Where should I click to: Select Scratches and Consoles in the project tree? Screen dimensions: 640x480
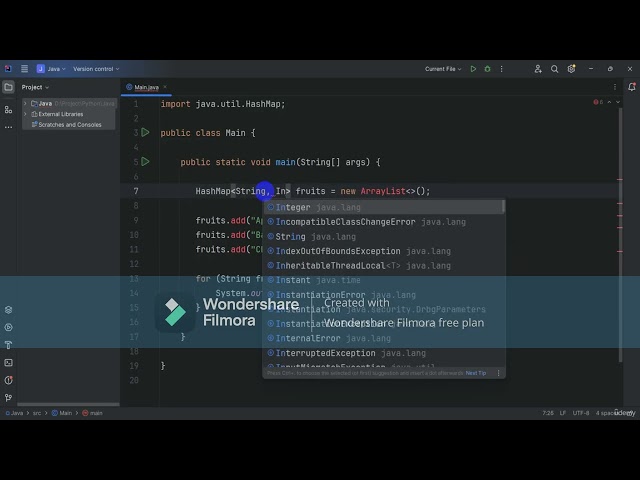coord(69,124)
